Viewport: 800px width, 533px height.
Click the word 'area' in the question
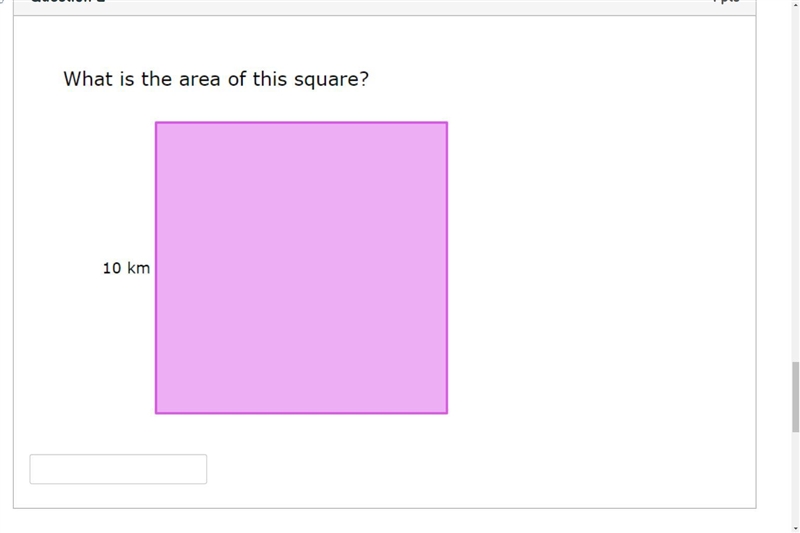tap(199, 80)
